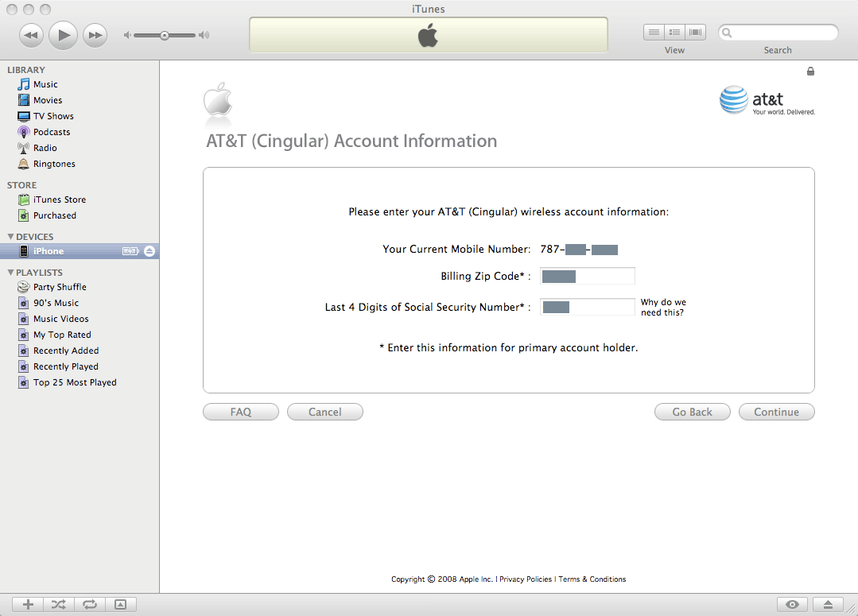
Task: Click the Billing Zip Code field
Action: point(587,277)
